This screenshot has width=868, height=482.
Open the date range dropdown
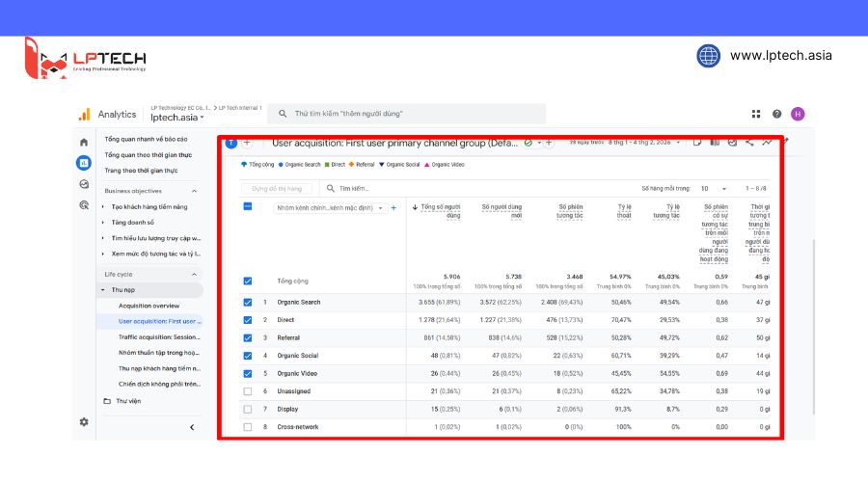coord(644,143)
